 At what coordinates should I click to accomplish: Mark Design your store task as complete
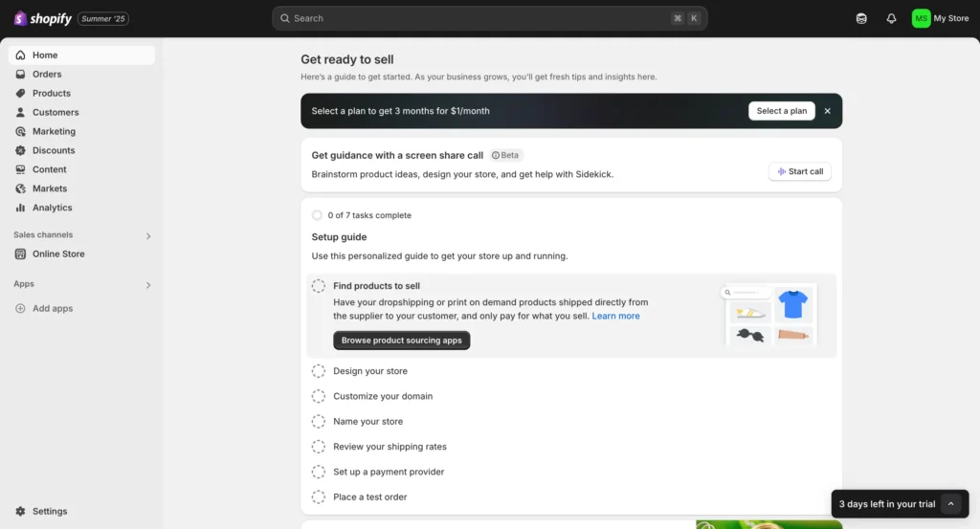tap(319, 371)
